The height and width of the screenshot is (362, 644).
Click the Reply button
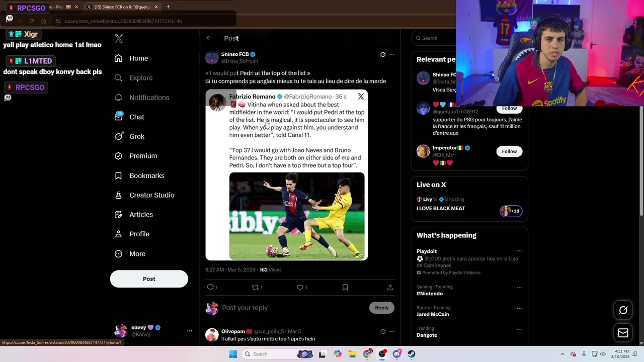tap(381, 308)
